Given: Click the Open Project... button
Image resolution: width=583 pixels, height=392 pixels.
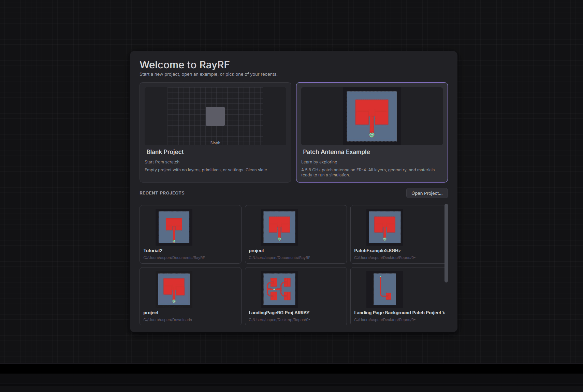Looking at the screenshot, I should (427, 193).
